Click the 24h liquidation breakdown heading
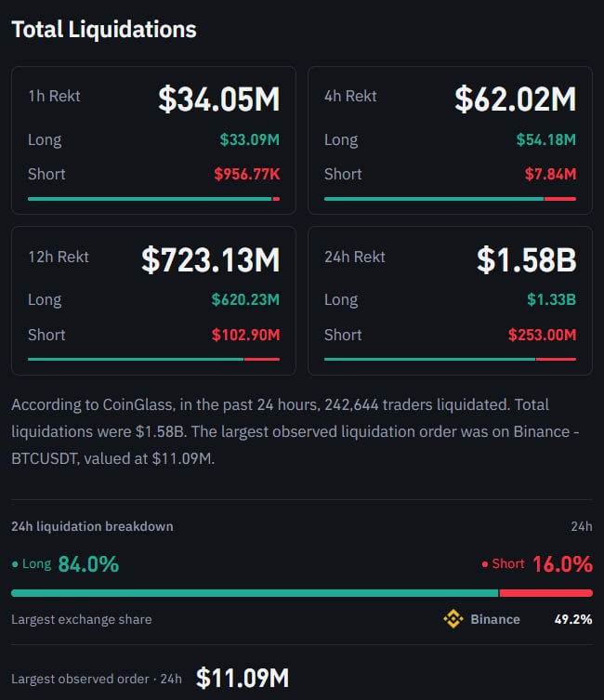 click(x=92, y=526)
